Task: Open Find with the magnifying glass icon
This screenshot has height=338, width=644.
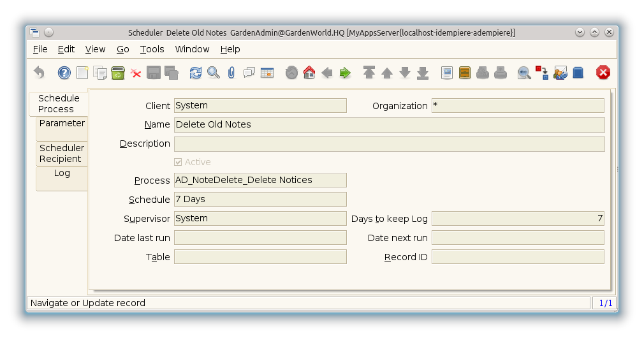Action: point(214,73)
